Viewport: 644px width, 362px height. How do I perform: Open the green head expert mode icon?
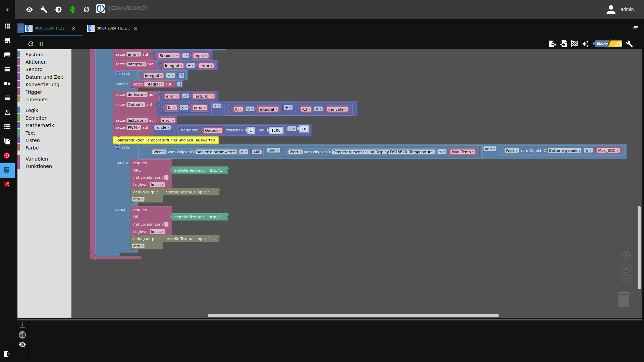click(x=72, y=10)
